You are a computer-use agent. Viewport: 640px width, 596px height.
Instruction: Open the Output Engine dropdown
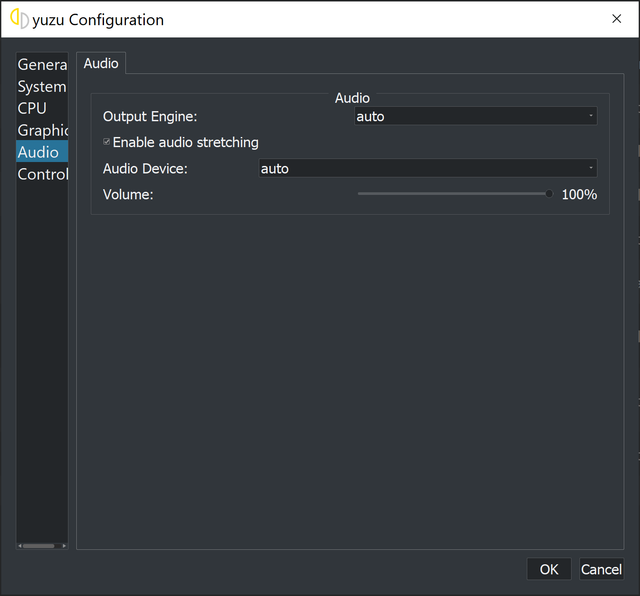476,116
